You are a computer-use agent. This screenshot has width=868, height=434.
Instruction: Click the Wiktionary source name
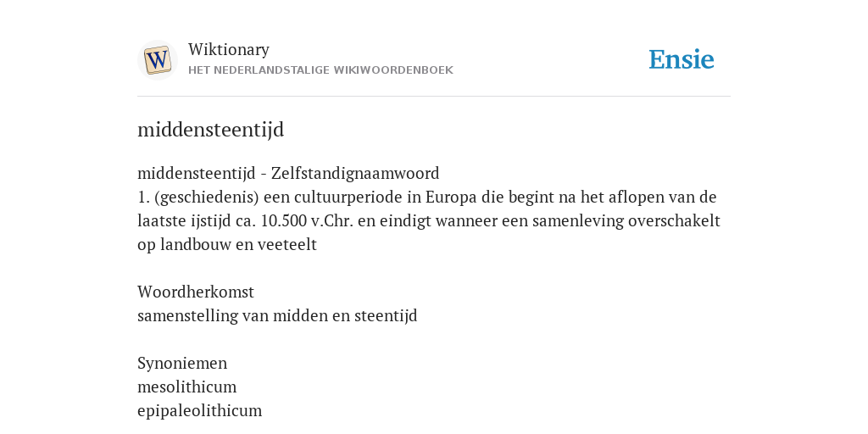pos(229,49)
